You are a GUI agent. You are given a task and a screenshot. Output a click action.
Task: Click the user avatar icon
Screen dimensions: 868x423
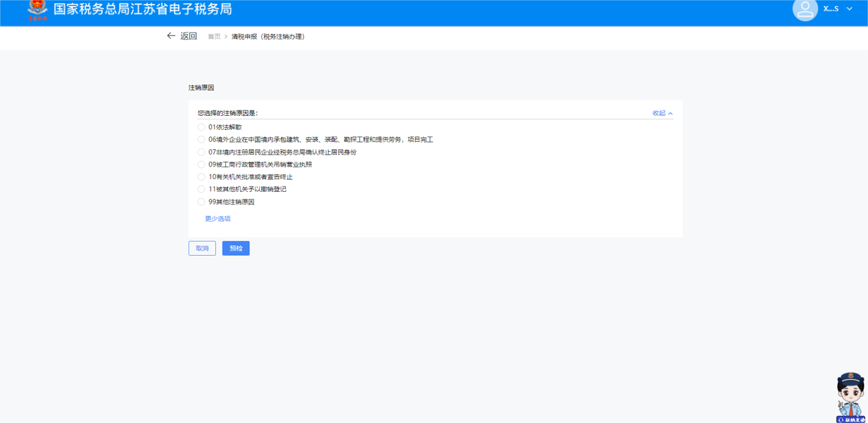coord(805,9)
